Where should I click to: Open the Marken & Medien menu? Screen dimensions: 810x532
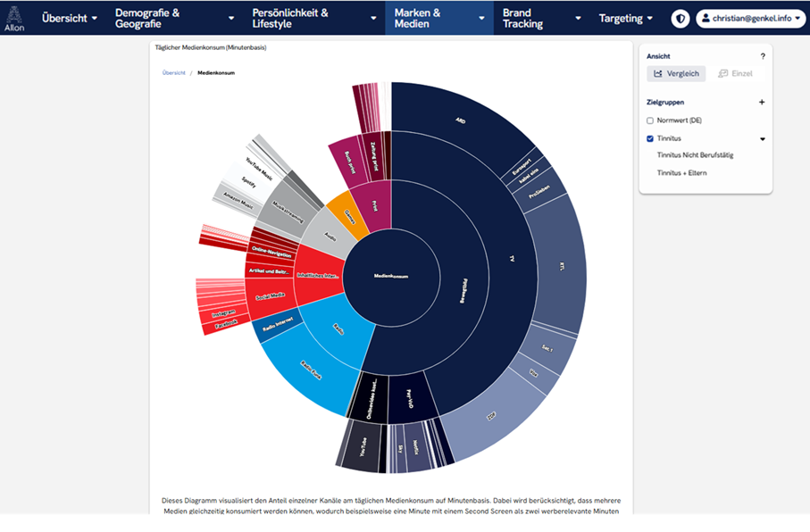point(438,19)
